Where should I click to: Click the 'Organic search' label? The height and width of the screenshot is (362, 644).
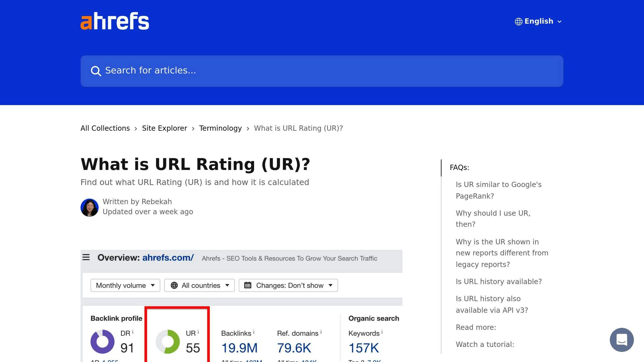coord(374,318)
